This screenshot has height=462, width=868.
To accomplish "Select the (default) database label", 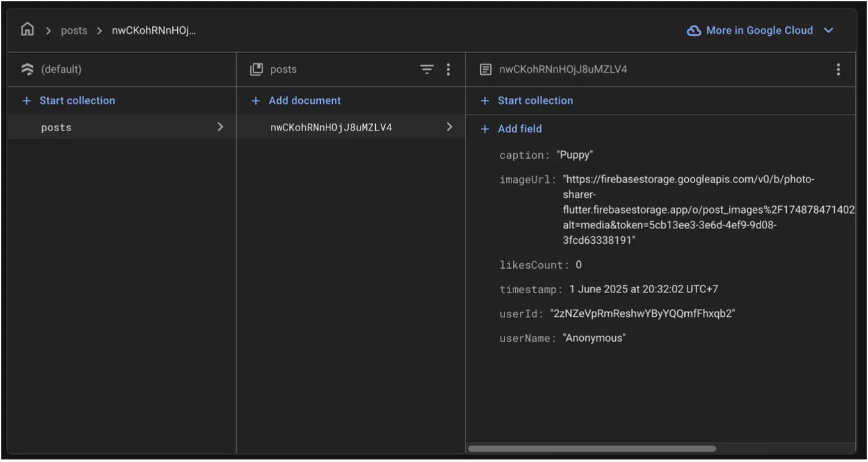I will (61, 69).
